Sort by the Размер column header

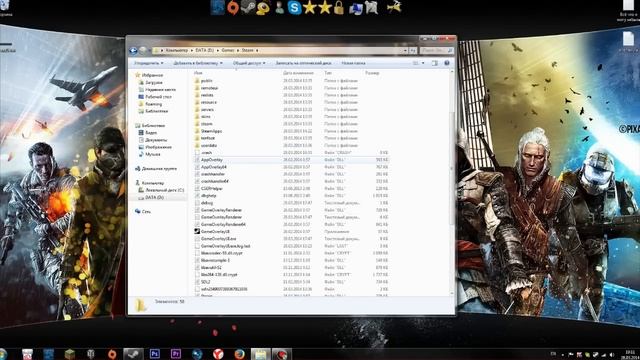[x=372, y=73]
